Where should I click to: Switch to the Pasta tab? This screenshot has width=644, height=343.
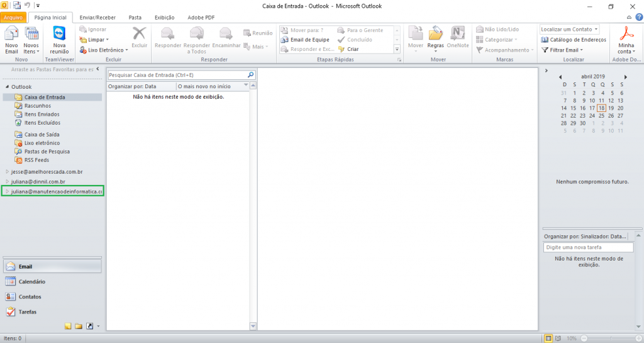[x=135, y=18]
